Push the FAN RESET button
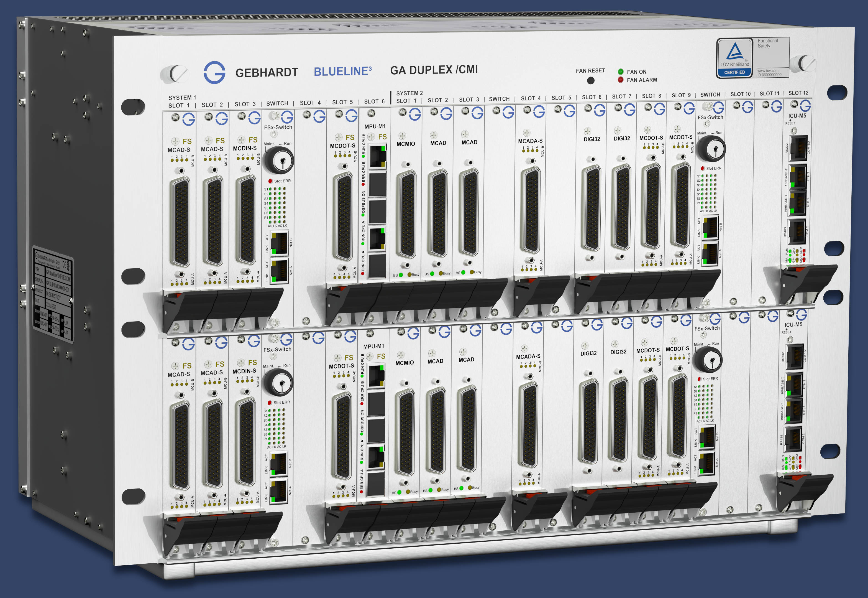 click(x=590, y=80)
